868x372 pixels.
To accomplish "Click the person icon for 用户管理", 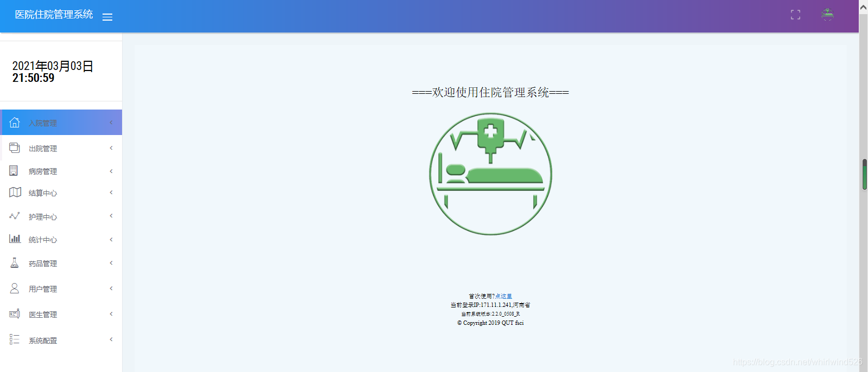I will click(15, 288).
